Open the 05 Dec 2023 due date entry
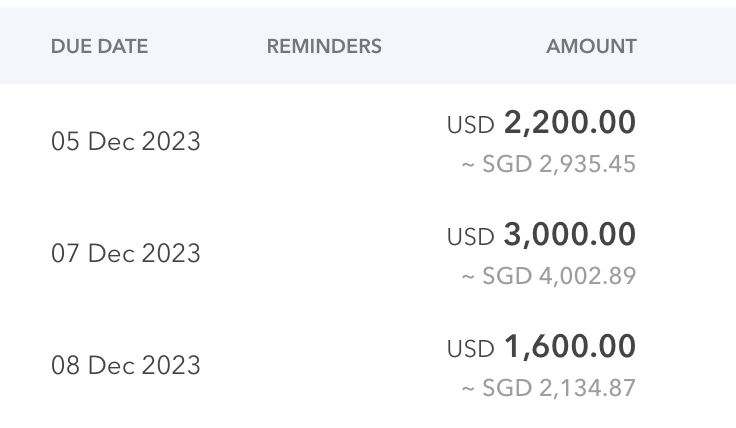736x428 pixels. point(126,142)
